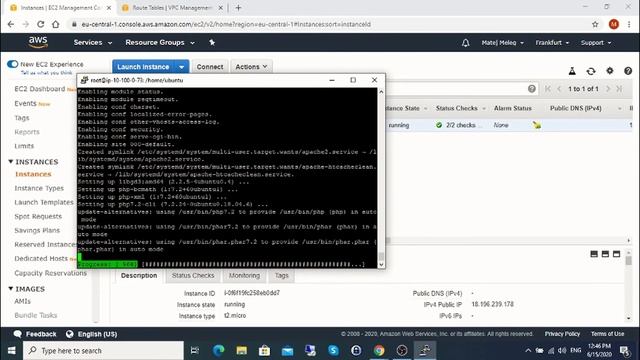
Task: Set details pane to full layout icon
Action: 616,254
